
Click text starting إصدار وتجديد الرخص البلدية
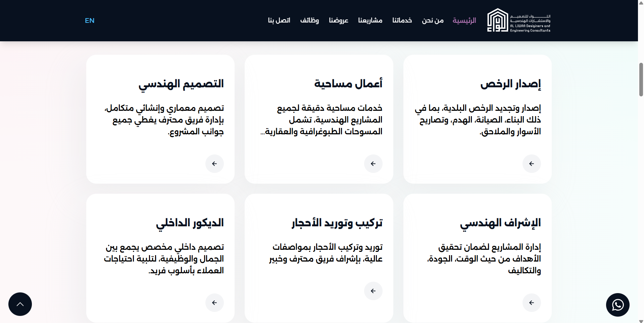pos(478,120)
